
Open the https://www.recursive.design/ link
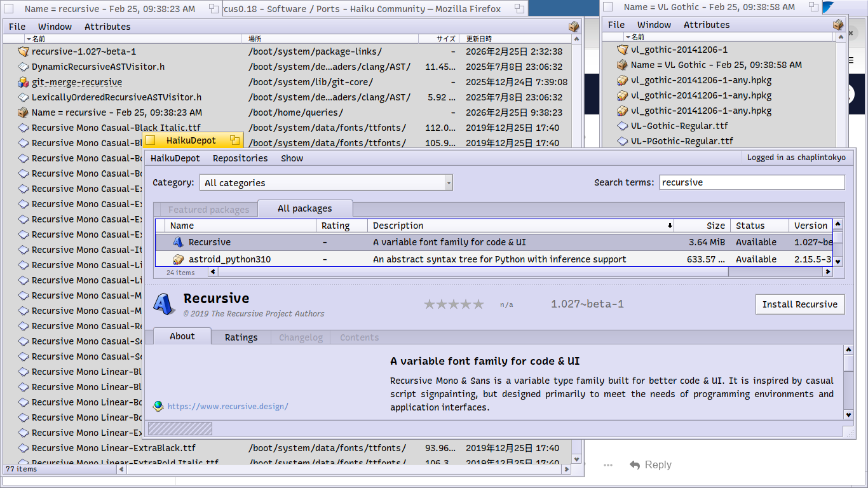[x=227, y=406]
